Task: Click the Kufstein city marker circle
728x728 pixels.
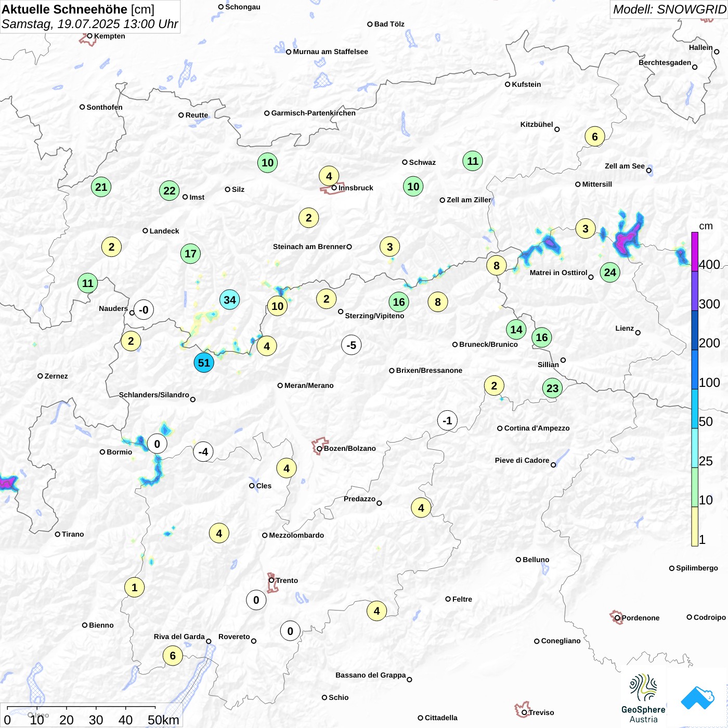Action: coord(508,84)
